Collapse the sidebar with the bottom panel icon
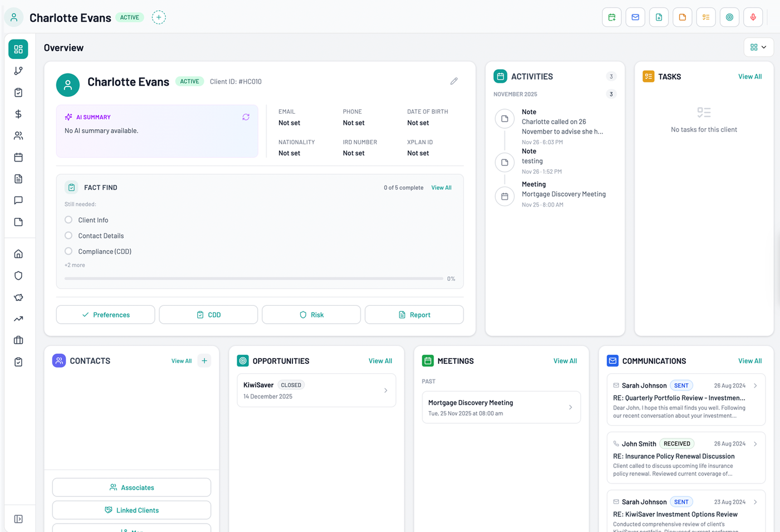780x532 pixels. click(x=18, y=519)
